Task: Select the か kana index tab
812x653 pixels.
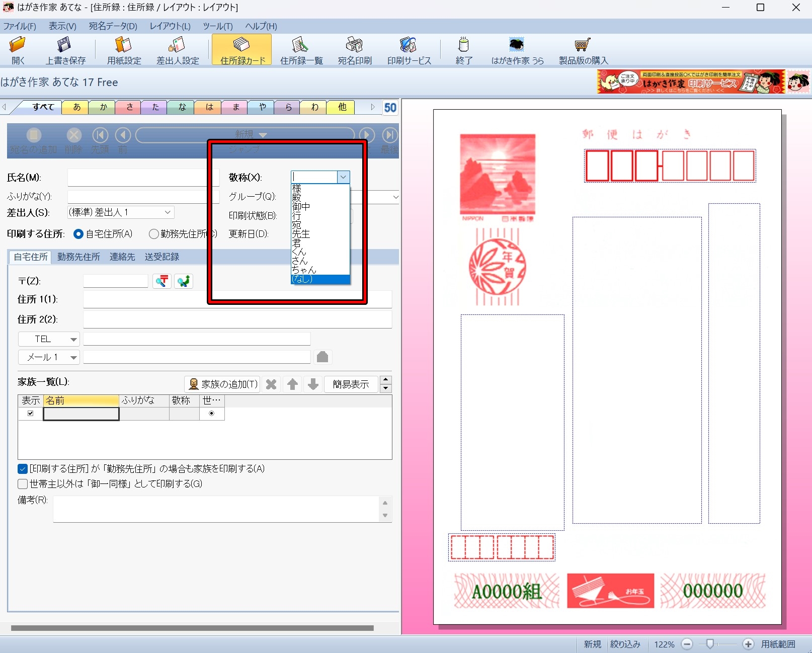Action: 103,107
